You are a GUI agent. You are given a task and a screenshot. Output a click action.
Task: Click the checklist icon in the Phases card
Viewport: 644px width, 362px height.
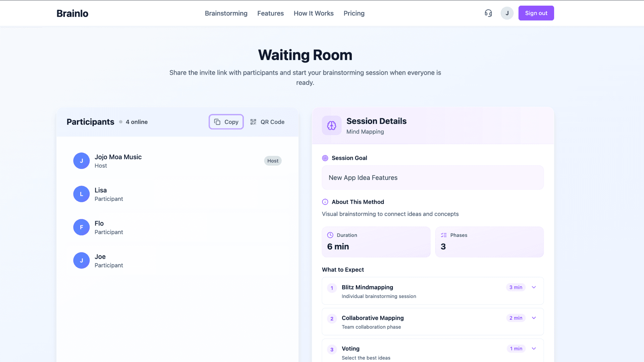tap(444, 235)
